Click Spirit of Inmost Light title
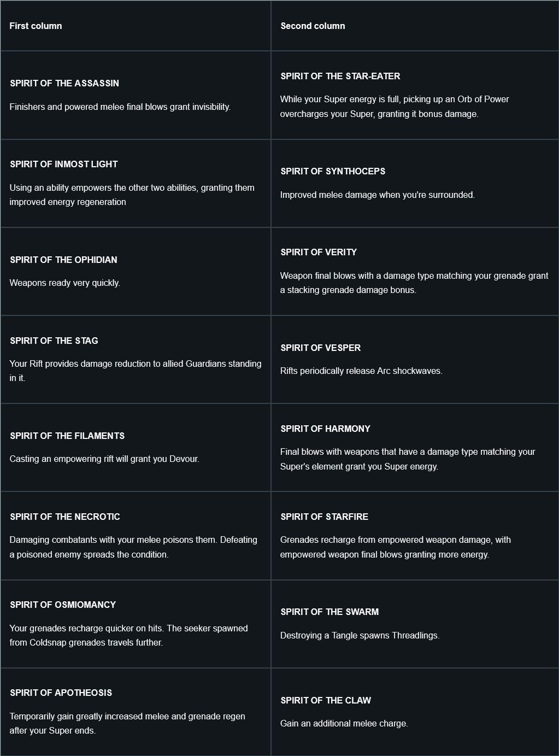The width and height of the screenshot is (559, 756). click(x=64, y=164)
